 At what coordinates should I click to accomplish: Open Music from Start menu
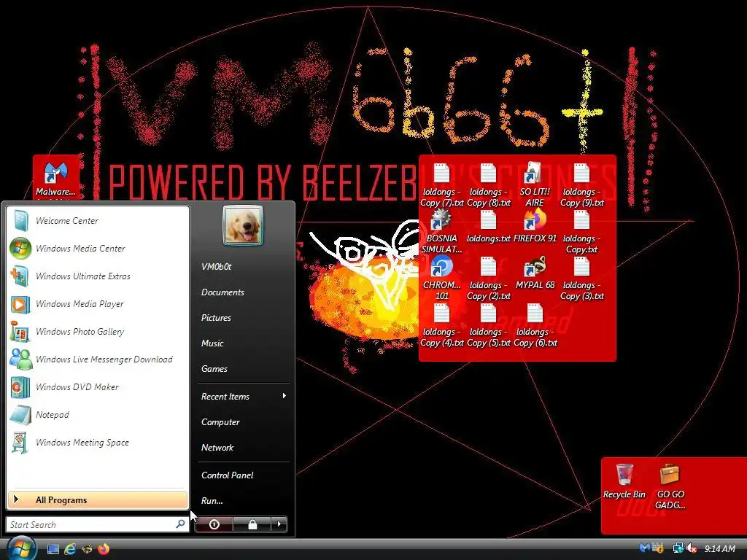pos(243,343)
